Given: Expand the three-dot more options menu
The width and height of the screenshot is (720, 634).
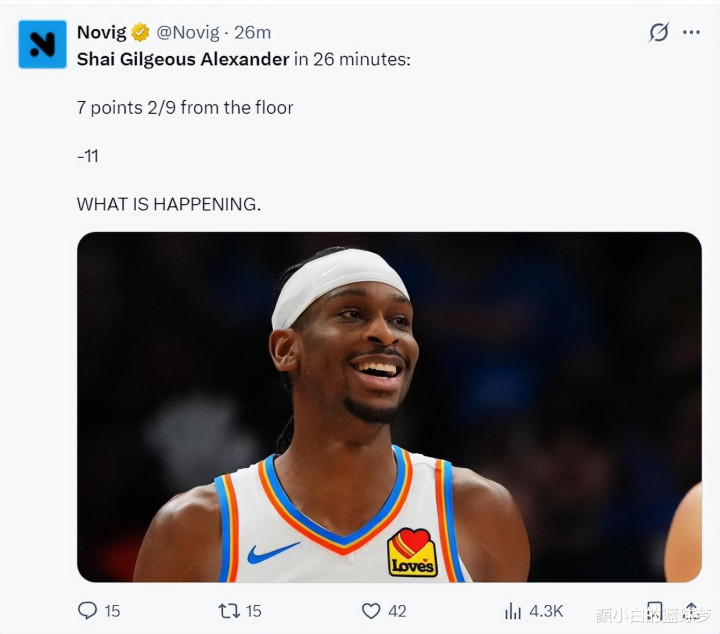Looking at the screenshot, I should click(x=691, y=32).
